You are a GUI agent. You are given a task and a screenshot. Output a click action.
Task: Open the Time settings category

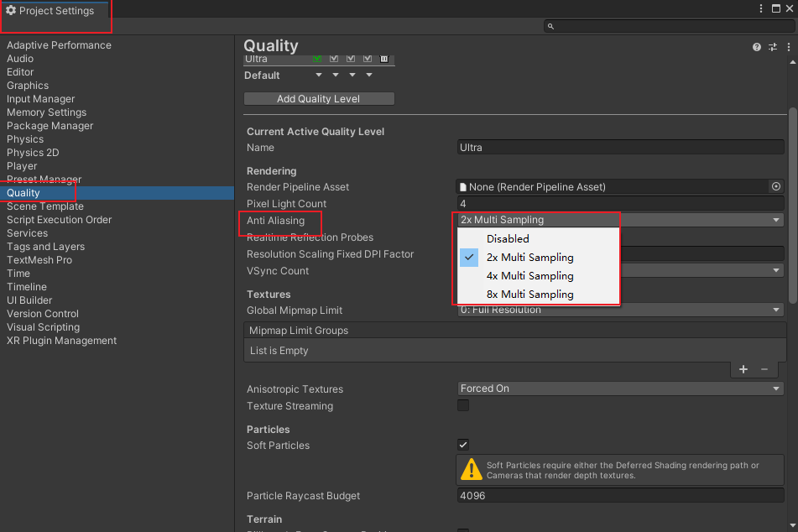pyautogui.click(x=18, y=273)
